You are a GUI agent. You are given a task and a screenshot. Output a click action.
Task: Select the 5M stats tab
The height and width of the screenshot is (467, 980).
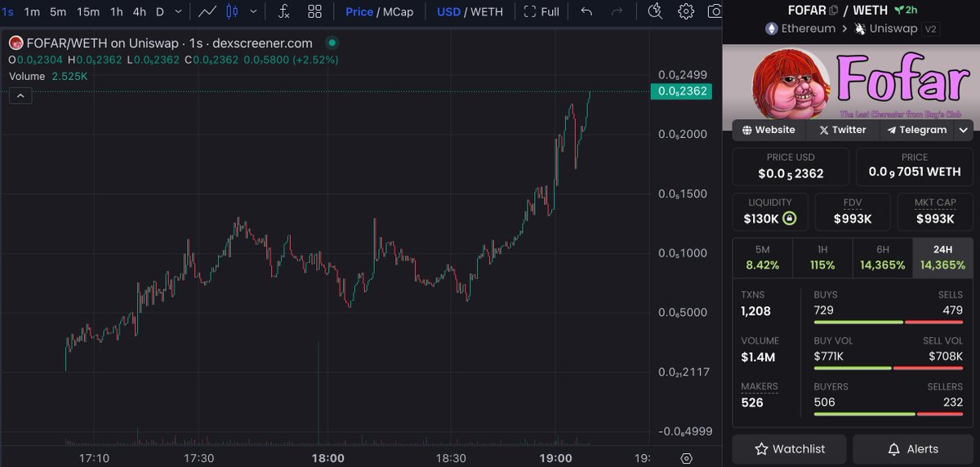(763, 257)
